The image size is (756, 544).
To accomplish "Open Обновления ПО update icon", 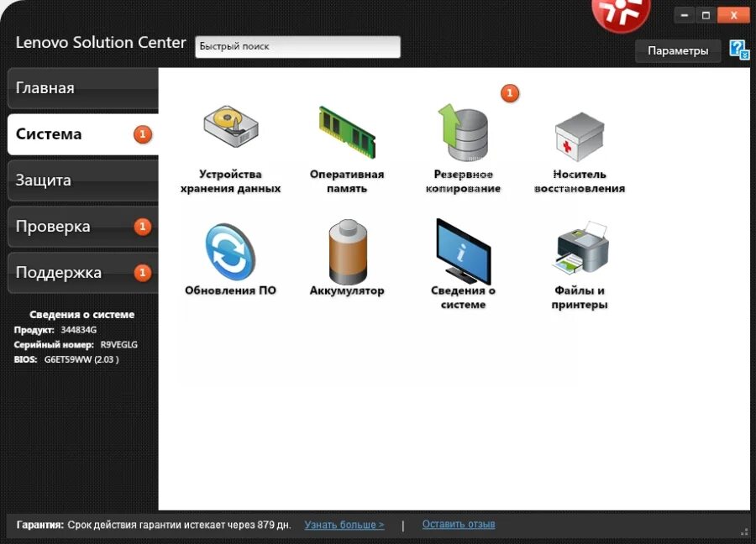I will (x=230, y=252).
